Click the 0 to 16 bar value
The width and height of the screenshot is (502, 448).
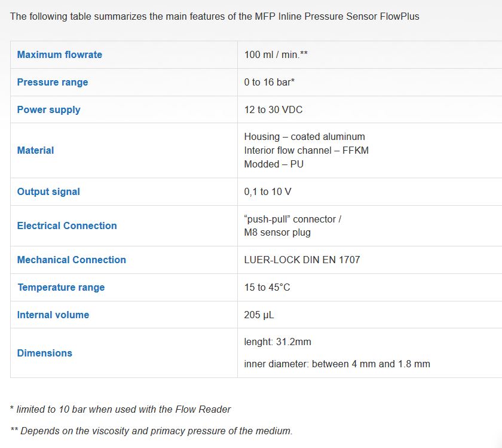[270, 82]
